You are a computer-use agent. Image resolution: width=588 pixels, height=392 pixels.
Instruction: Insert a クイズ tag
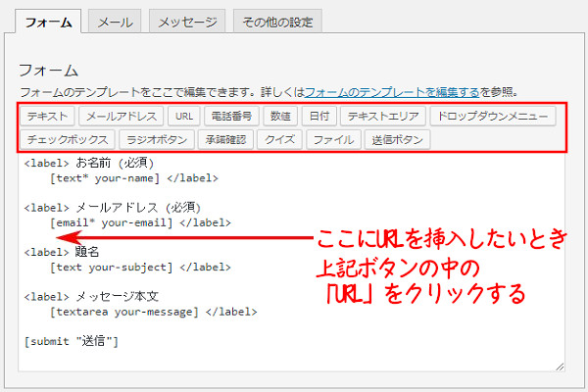coord(279,139)
